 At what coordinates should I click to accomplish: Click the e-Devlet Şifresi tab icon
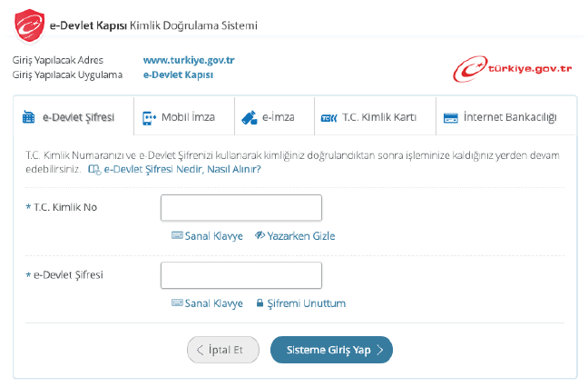[x=28, y=118]
